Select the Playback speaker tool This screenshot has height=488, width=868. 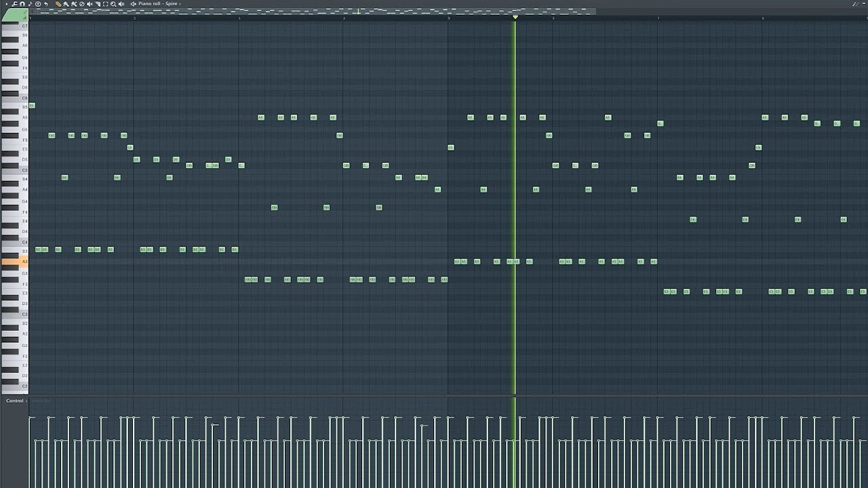pos(121,4)
